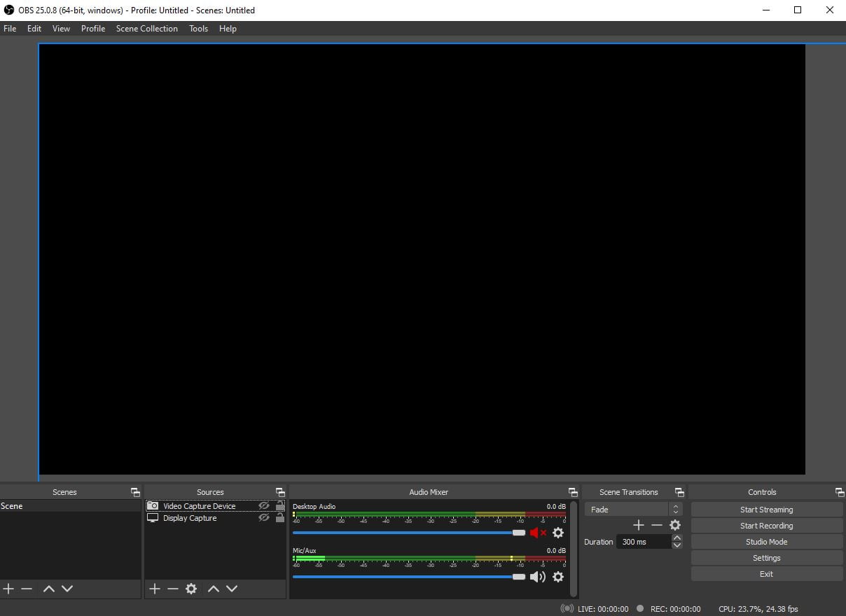Toggle lock on Video Capture Device
The image size is (846, 616).
pos(280,505)
